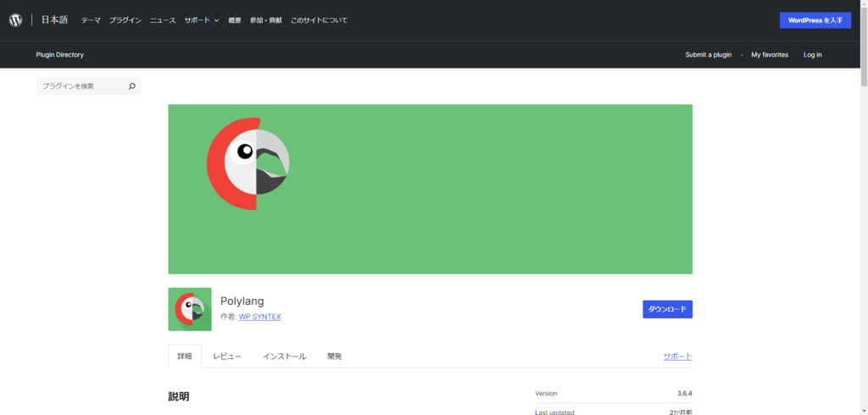Select the 詳細 tab
This screenshot has height=415, width=868.
pyautogui.click(x=185, y=357)
